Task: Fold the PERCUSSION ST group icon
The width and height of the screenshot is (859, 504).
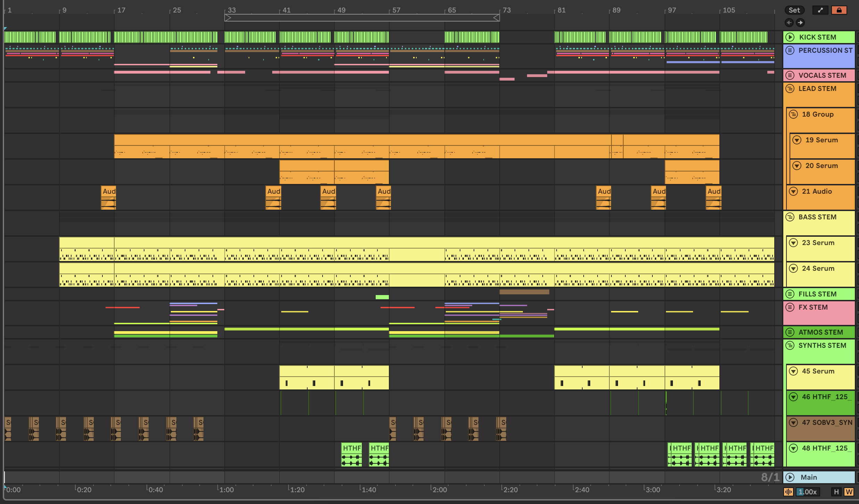Action: pyautogui.click(x=790, y=50)
